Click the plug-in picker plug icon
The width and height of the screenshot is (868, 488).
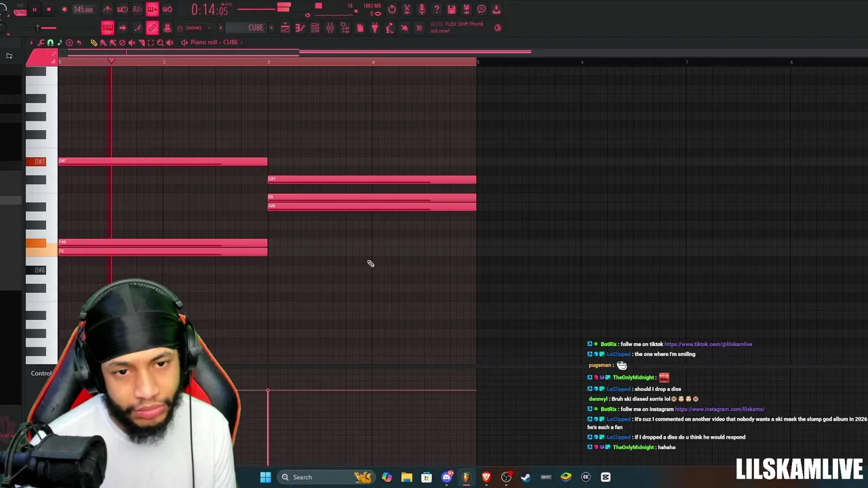tap(375, 28)
